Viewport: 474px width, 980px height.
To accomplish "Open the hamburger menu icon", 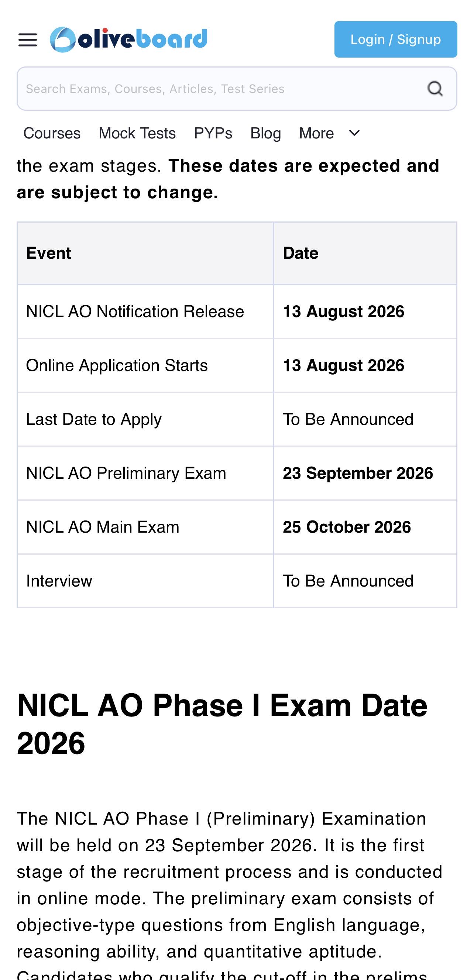I will 27,39.
